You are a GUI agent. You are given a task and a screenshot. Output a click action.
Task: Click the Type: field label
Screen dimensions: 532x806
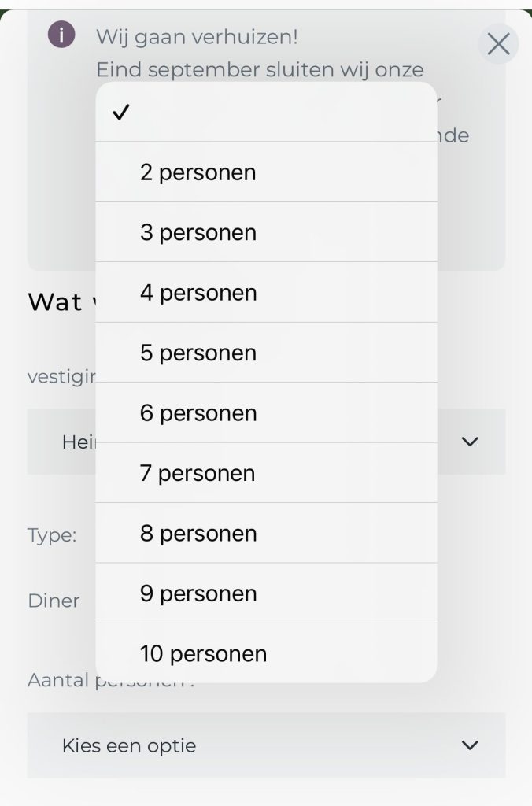[x=52, y=535]
